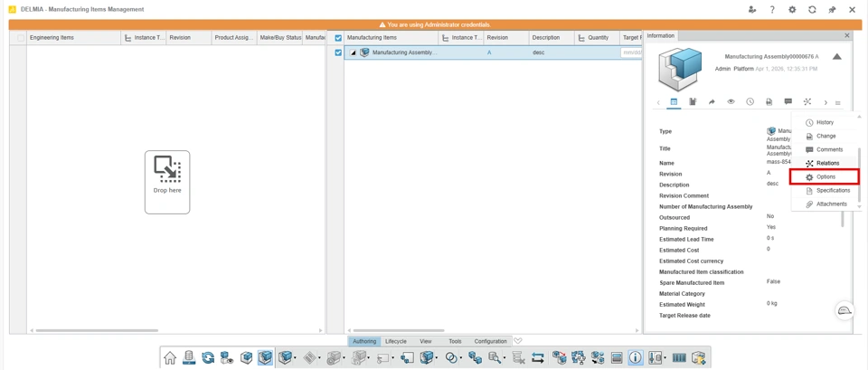The image size is (868, 370).
Task: Open dropdown next to grey diamond icon
Action: click(x=319, y=358)
